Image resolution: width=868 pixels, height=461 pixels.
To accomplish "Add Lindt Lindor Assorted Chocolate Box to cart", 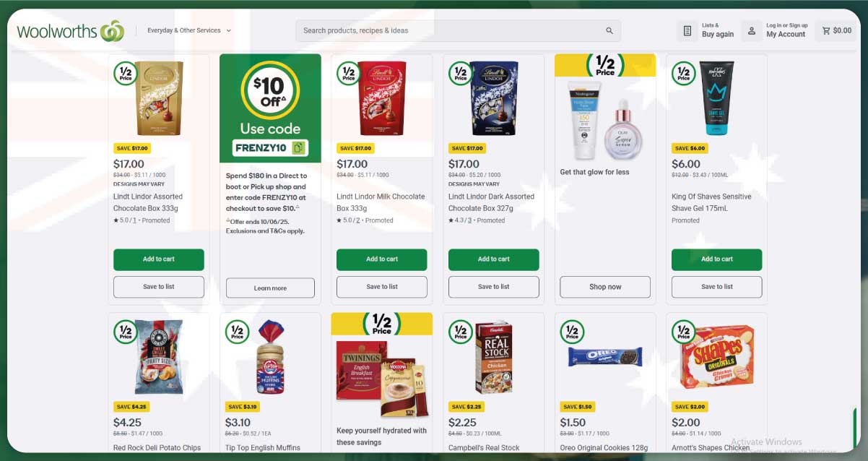I will 159,259.
